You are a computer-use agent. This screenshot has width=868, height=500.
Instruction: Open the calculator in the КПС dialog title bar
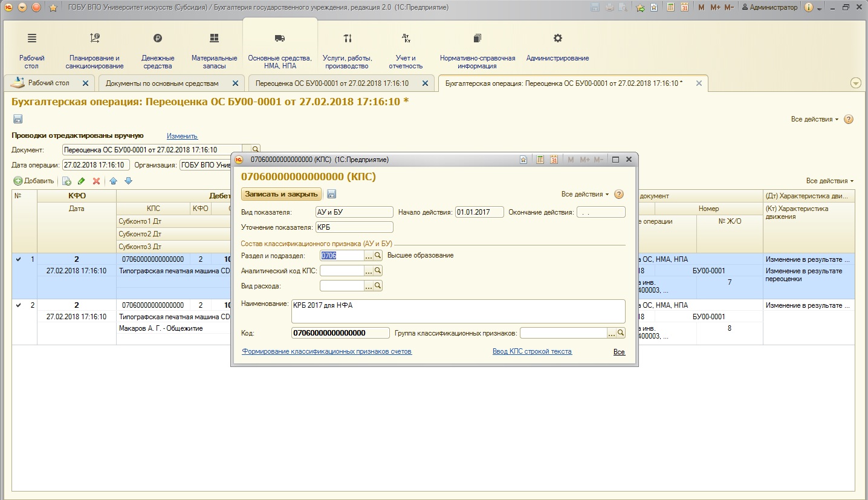tap(539, 160)
